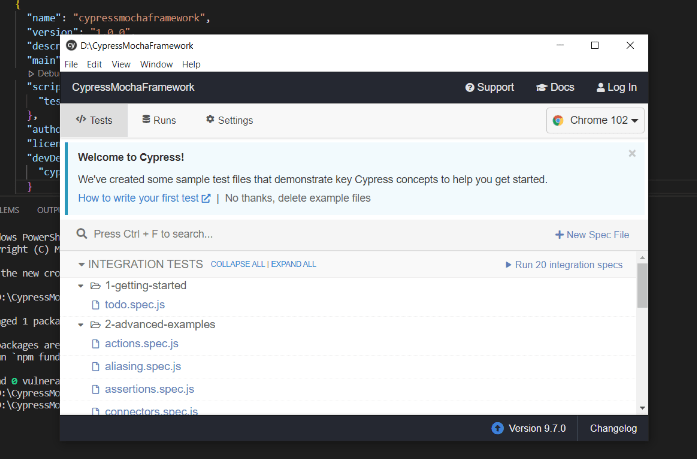
Task: Click EXPAND ALL link
Action: pyautogui.click(x=293, y=264)
